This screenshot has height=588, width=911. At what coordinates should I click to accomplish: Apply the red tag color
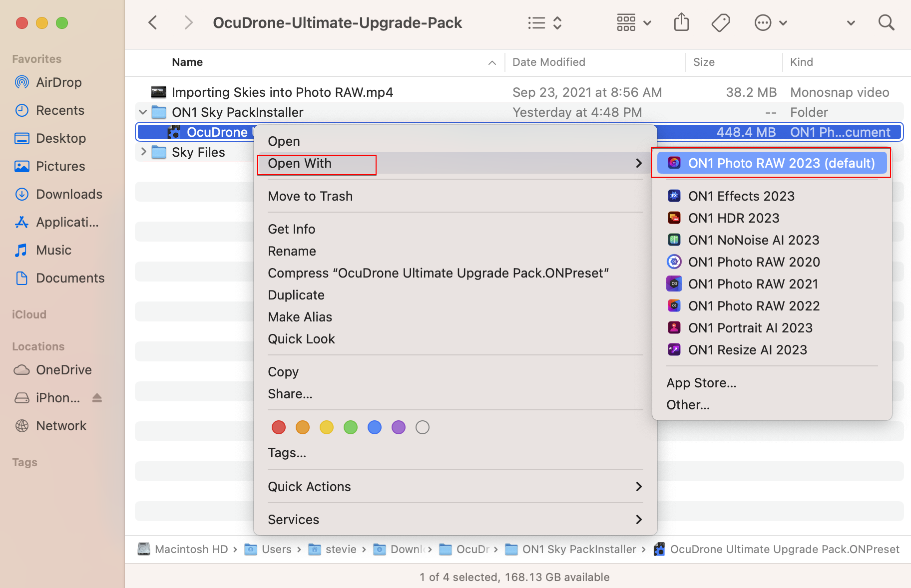(279, 427)
